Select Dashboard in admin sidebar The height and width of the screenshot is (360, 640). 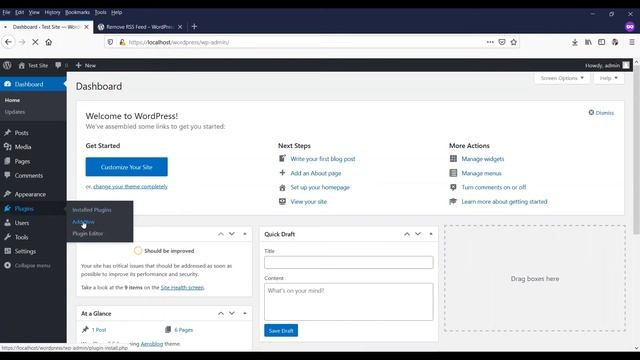coord(33,84)
